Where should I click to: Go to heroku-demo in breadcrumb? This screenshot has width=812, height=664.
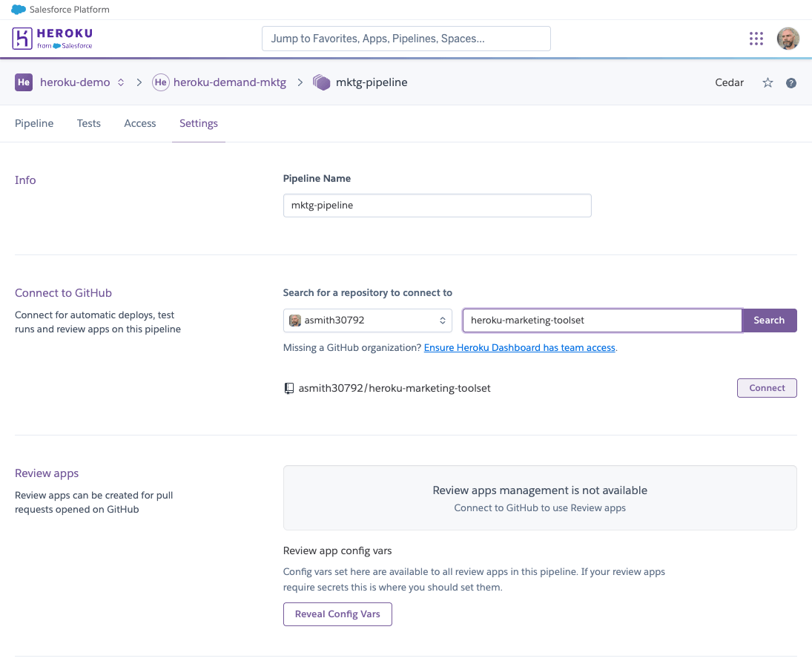click(75, 82)
